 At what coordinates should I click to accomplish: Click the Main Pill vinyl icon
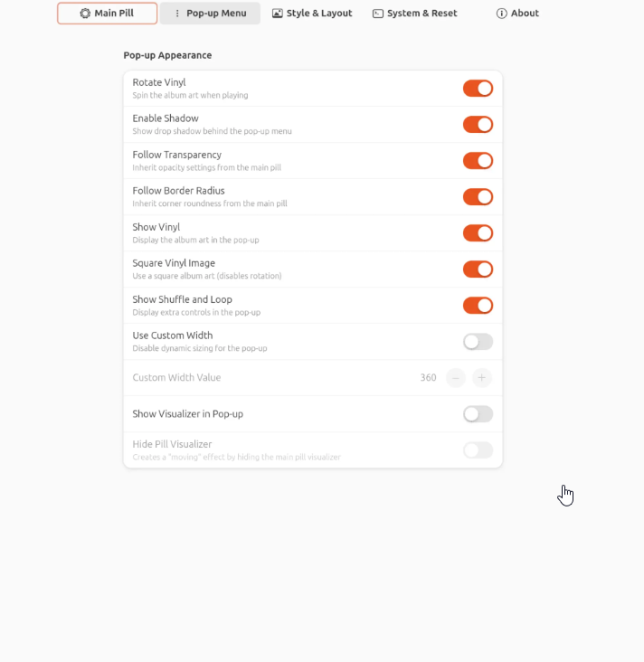(x=85, y=14)
